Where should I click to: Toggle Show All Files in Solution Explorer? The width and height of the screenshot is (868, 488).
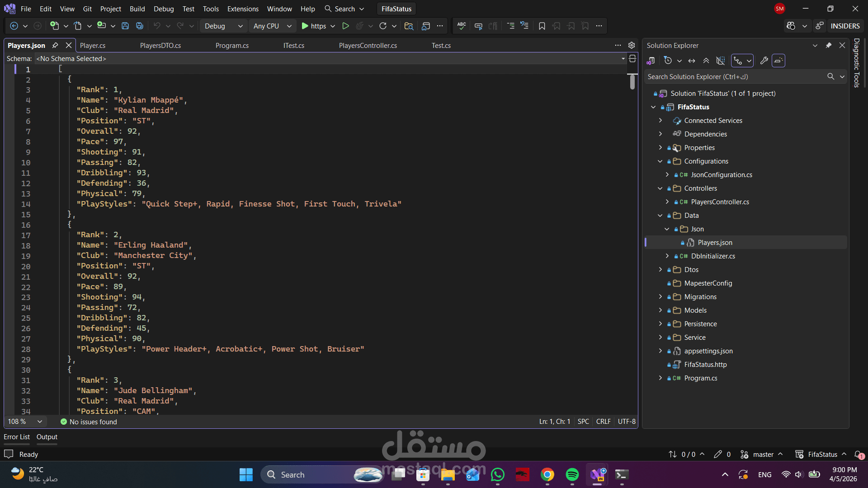pyautogui.click(x=721, y=61)
